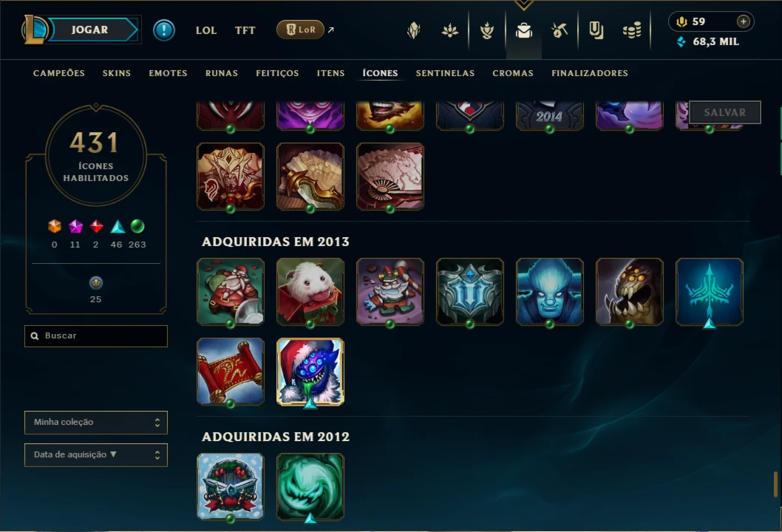
Task: Filter by green rarity gem
Action: point(137,226)
